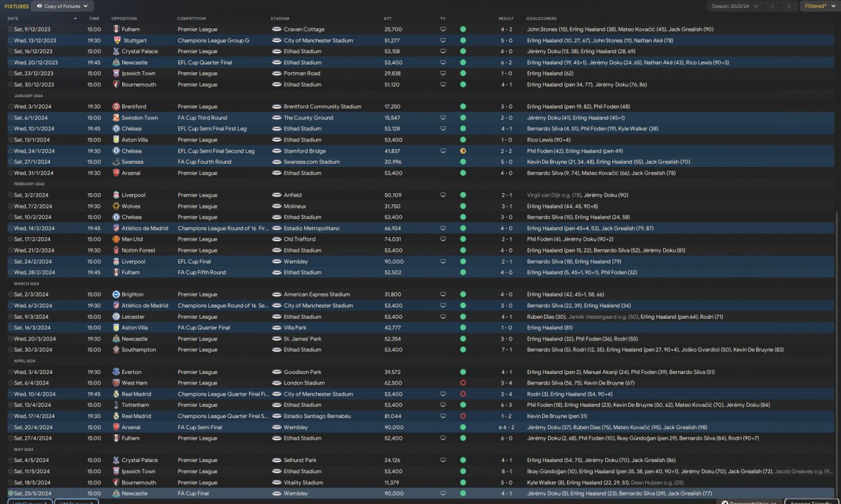Click the 'Vitality Stadium' name
Viewport: 841px width, 504px height.
pyautogui.click(x=304, y=482)
